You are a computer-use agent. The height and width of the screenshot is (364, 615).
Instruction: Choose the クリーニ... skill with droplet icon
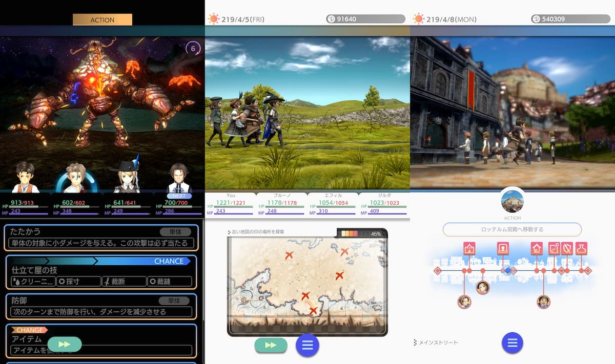click(33, 281)
